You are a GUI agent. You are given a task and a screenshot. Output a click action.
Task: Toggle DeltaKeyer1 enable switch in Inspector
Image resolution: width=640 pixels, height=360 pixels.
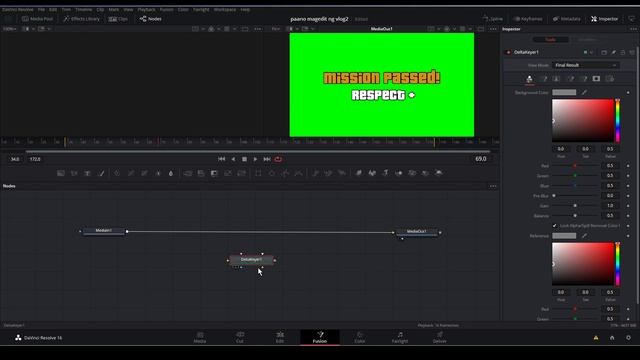click(x=508, y=52)
